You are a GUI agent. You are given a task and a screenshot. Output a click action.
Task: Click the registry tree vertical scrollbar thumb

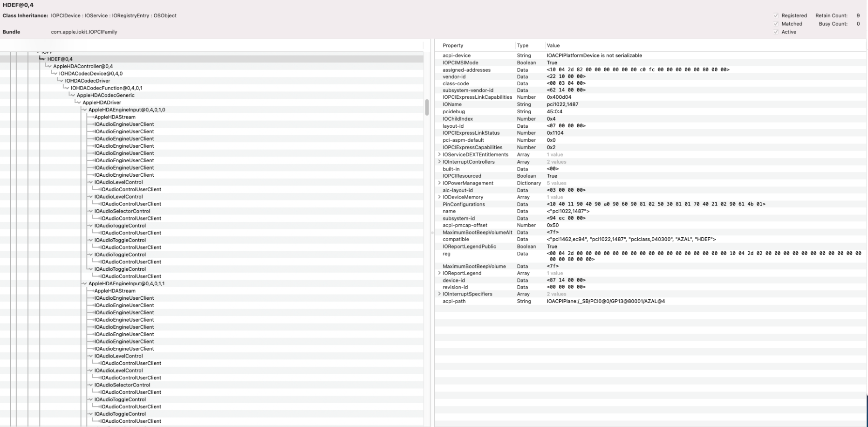(x=427, y=107)
